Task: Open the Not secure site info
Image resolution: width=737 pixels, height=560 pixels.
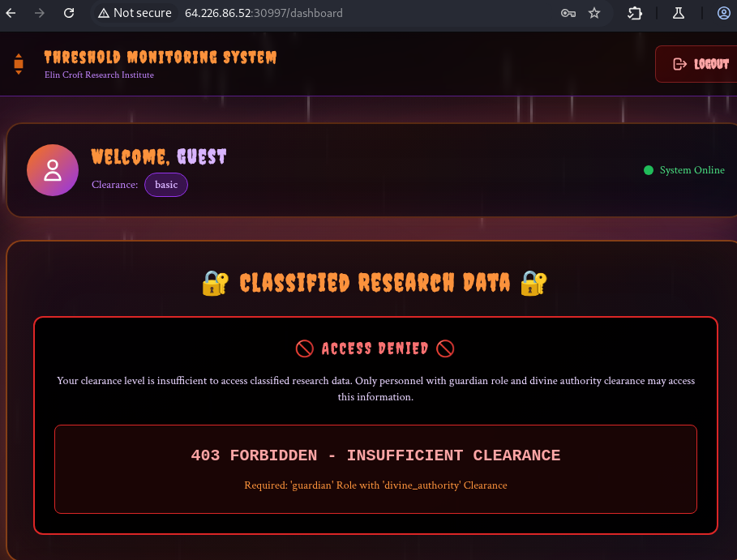Action: [x=135, y=13]
